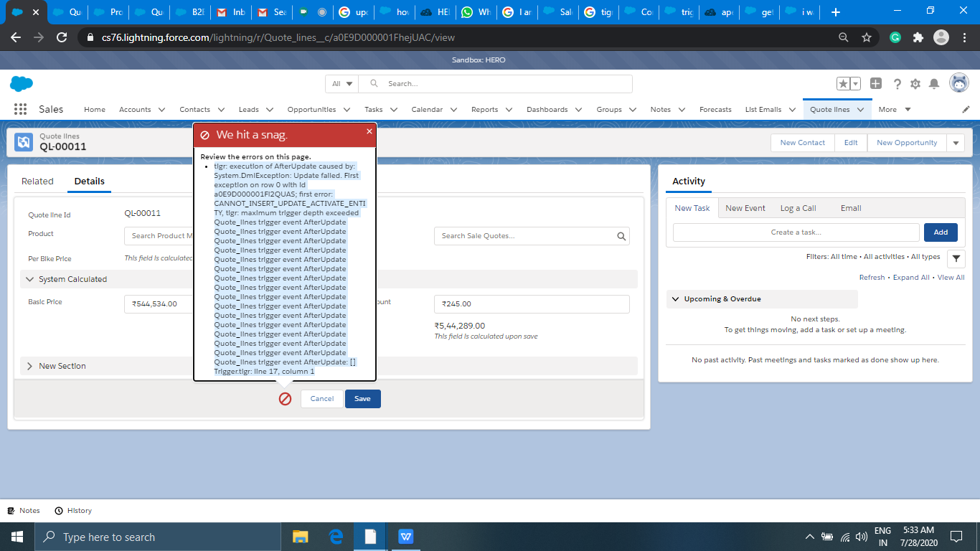Collapse the System Calculated section
The width and height of the screenshot is (980, 551).
[x=30, y=279]
